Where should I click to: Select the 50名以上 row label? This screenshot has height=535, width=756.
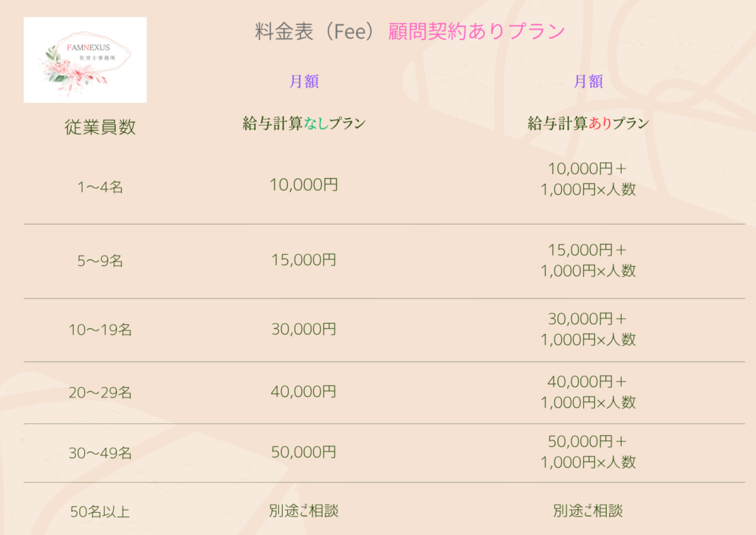click(x=100, y=511)
